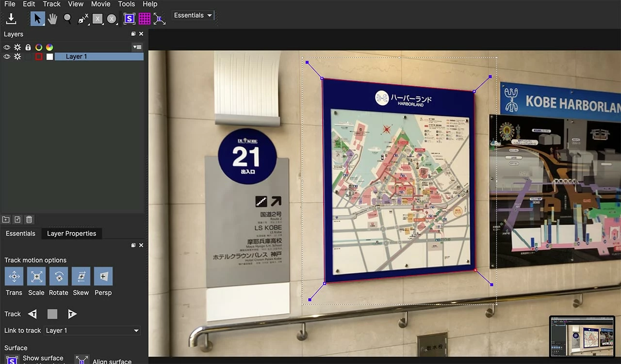The image size is (621, 364).
Task: Click the Stop tracking square button
Action: click(52, 314)
